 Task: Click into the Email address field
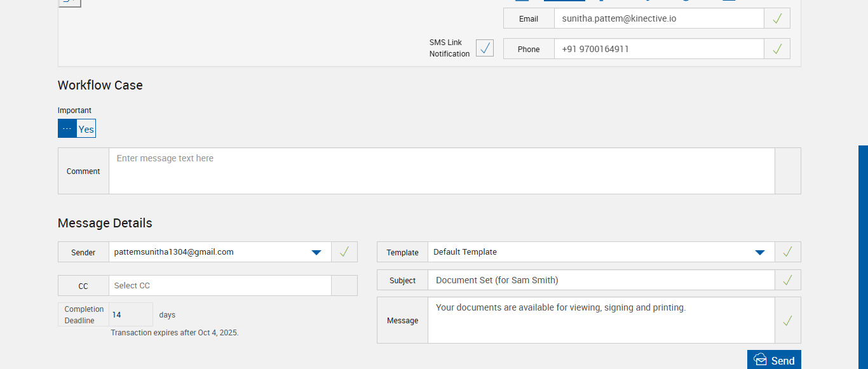tap(658, 18)
